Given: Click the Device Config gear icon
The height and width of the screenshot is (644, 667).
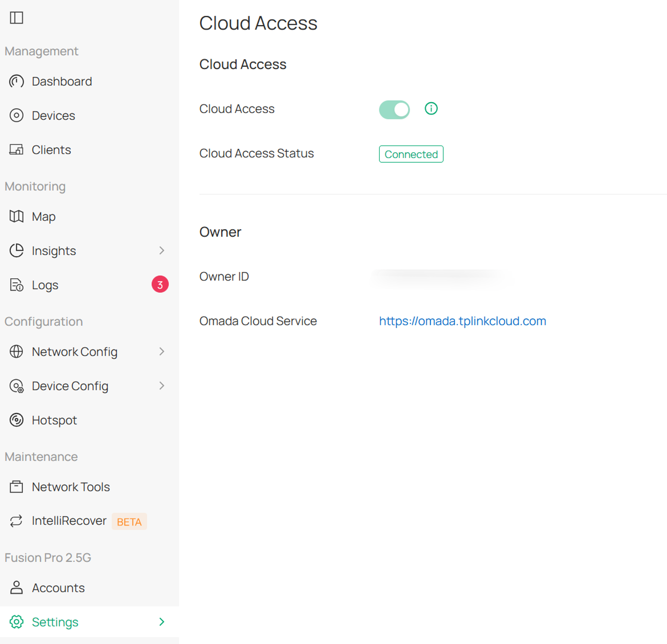Looking at the screenshot, I should click(16, 386).
